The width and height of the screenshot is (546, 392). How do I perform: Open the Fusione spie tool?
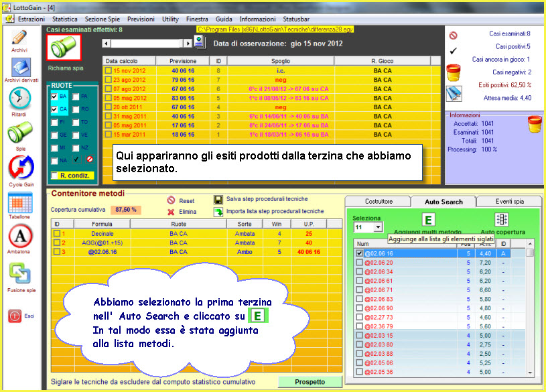[x=20, y=273]
